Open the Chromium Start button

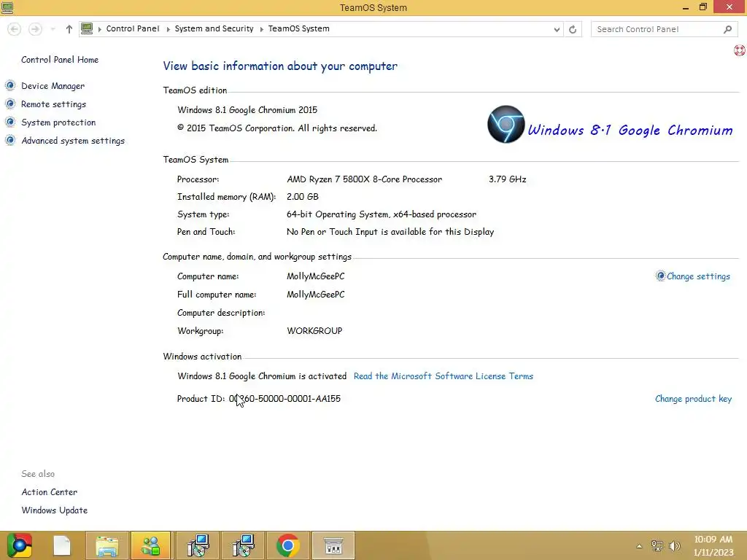pos(19,545)
